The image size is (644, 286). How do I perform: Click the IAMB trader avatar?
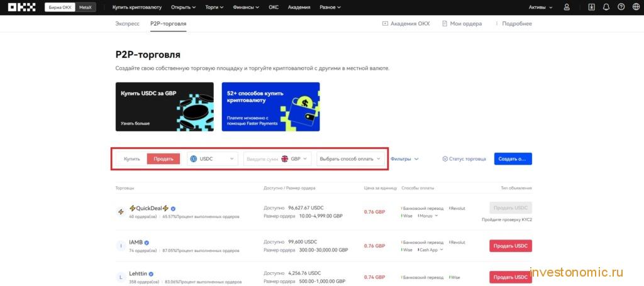click(121, 246)
